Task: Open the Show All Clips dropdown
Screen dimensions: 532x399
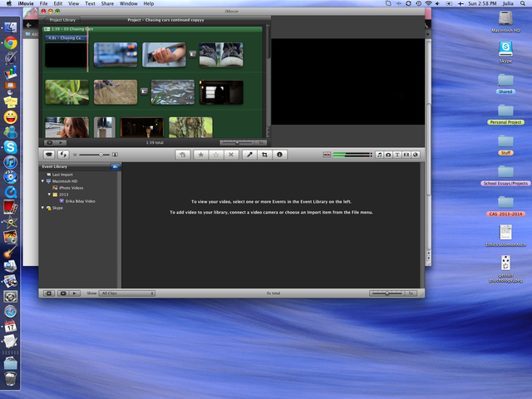Action: point(127,293)
